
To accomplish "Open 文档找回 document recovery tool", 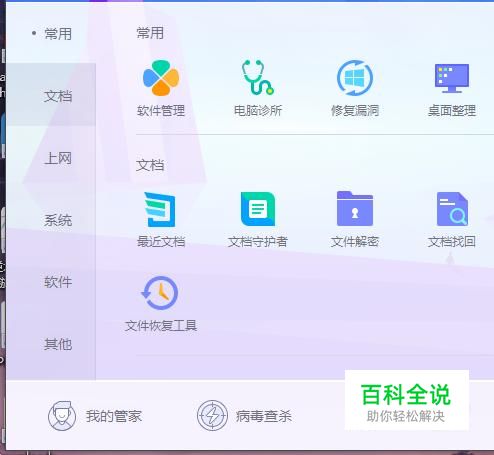I will click(452, 209).
